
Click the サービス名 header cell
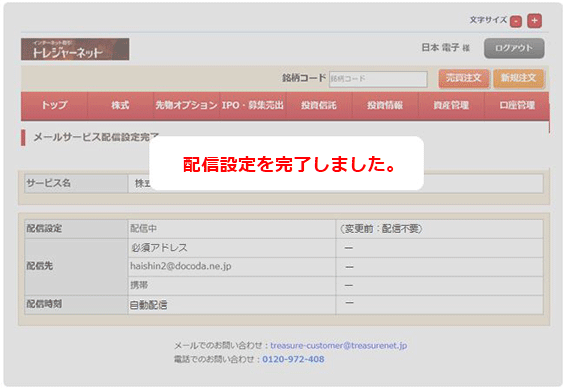[76, 184]
